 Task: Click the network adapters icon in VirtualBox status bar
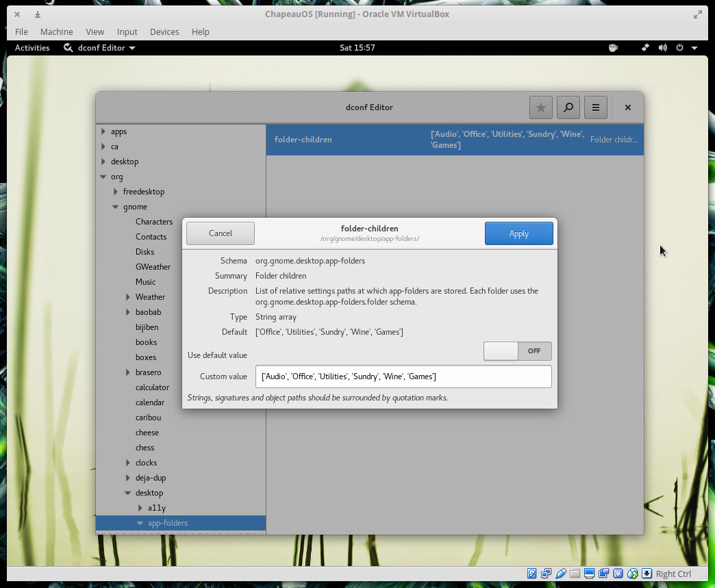pyautogui.click(x=546, y=574)
